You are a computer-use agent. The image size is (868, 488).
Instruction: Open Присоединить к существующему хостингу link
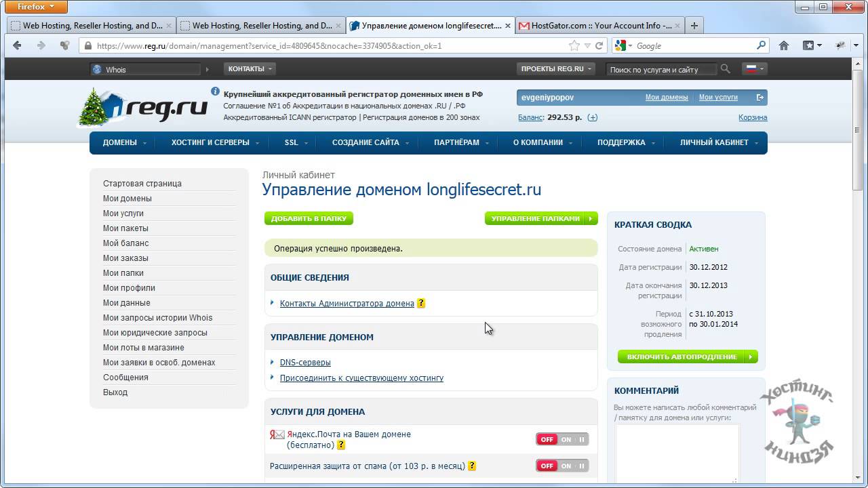pyautogui.click(x=361, y=378)
